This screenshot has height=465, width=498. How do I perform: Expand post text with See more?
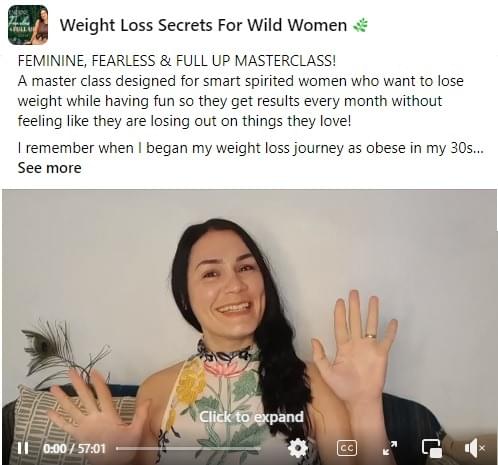click(49, 168)
